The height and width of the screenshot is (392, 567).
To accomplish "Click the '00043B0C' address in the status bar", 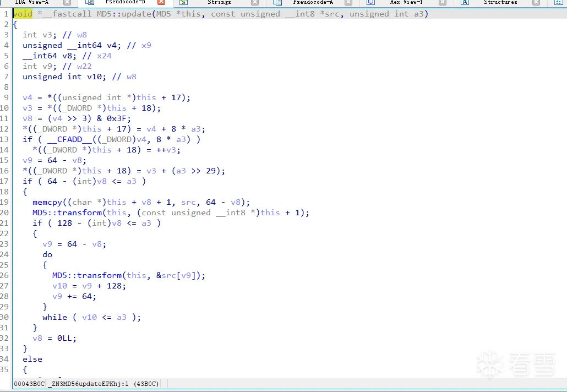I will (x=29, y=384).
